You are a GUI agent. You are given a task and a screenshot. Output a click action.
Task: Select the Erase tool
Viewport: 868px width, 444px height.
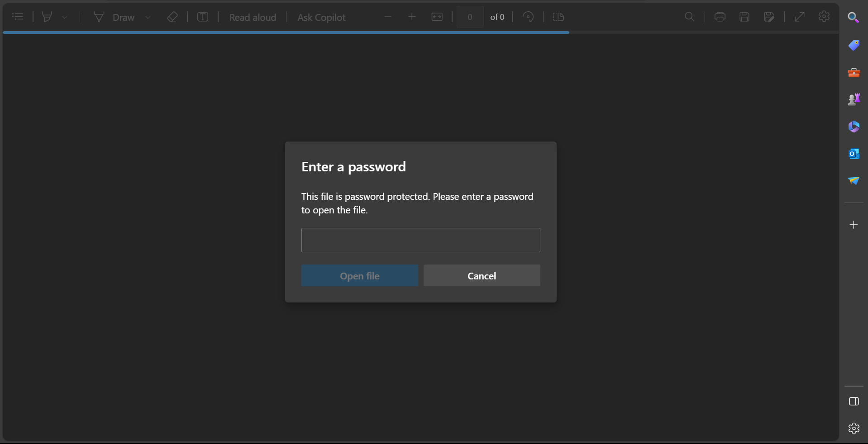coord(172,17)
